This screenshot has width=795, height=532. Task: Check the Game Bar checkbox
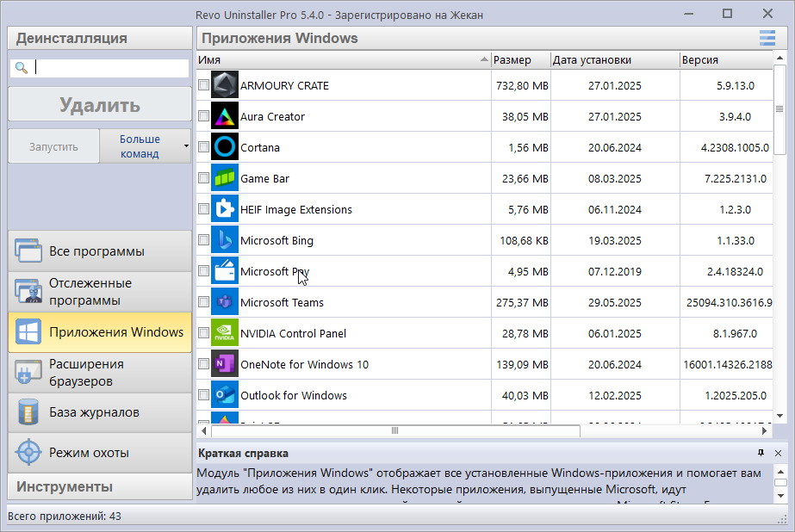coord(203,178)
